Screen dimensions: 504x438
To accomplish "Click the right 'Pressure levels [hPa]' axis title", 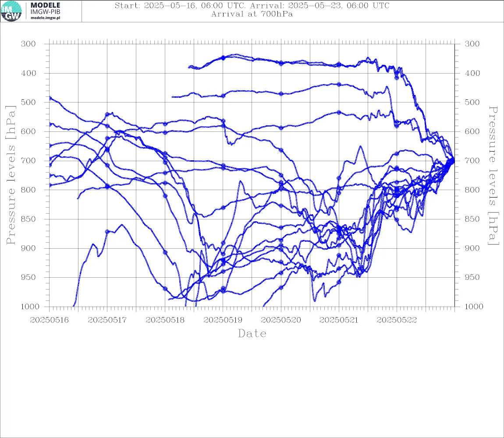I will (493, 176).
